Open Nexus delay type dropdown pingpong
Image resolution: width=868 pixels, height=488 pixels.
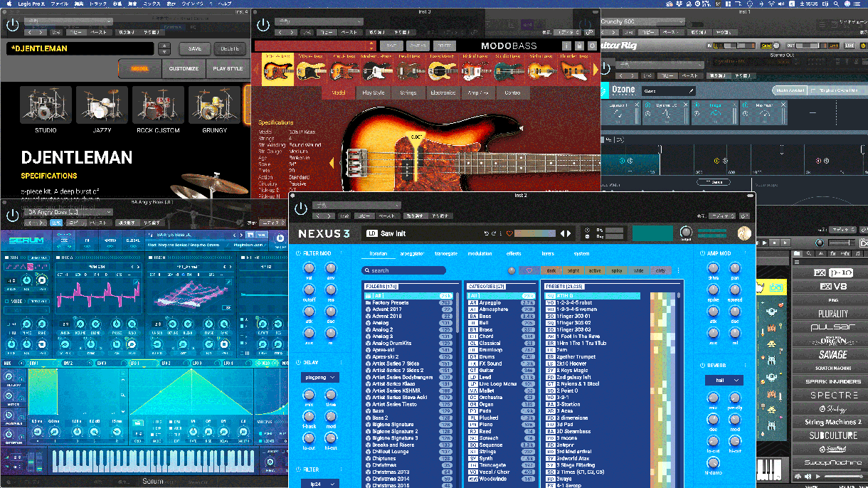[320, 377]
